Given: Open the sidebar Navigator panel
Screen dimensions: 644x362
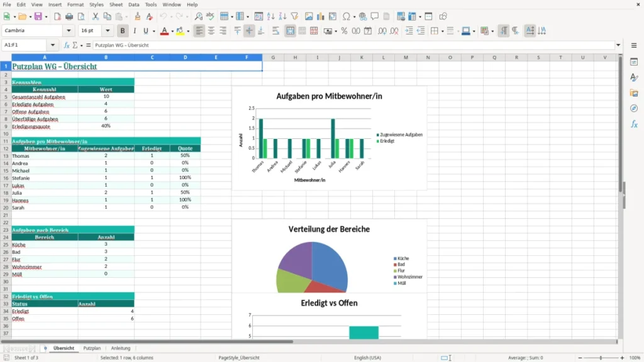Looking at the screenshot, I should coord(634,108).
